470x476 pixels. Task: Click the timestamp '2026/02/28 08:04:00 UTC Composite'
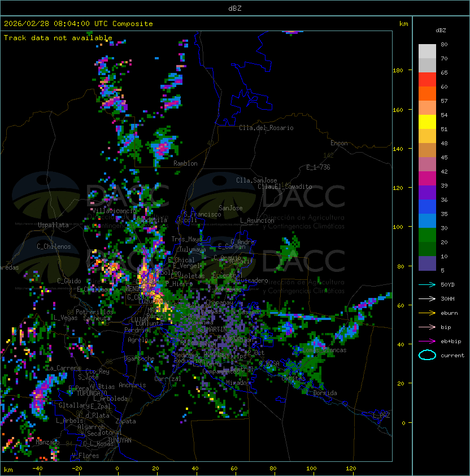click(x=79, y=23)
